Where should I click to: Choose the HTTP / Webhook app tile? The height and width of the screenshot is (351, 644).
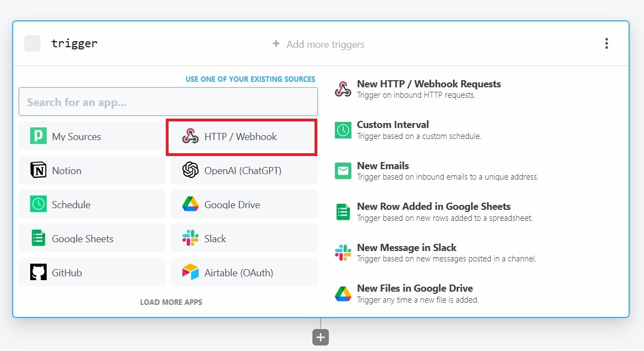point(242,137)
